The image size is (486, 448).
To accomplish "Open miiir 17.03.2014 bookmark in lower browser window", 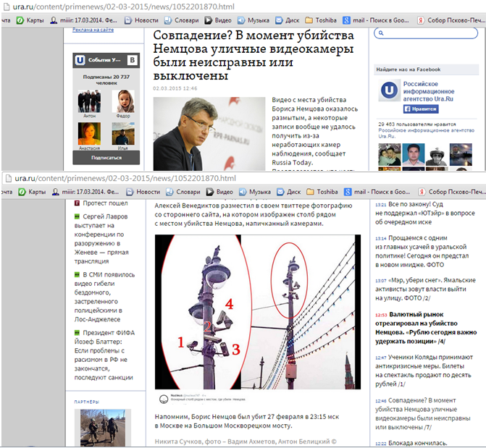I will pyautogui.click(x=85, y=192).
